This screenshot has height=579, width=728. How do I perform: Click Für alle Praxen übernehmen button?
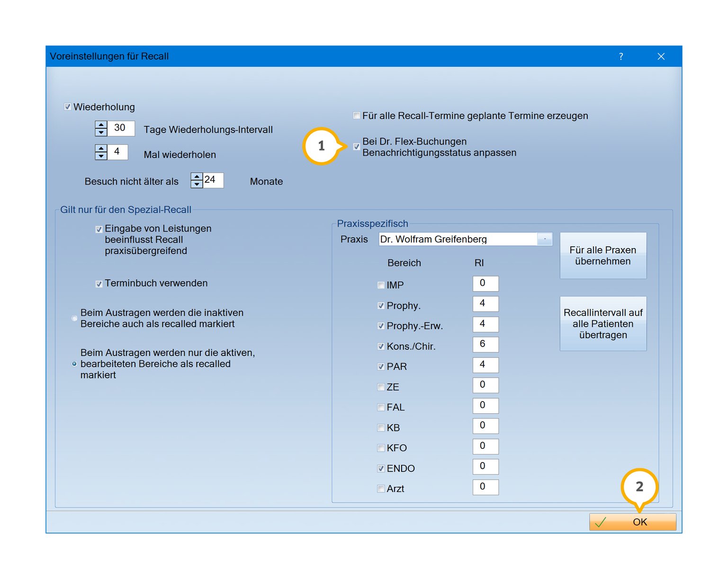pos(602,256)
